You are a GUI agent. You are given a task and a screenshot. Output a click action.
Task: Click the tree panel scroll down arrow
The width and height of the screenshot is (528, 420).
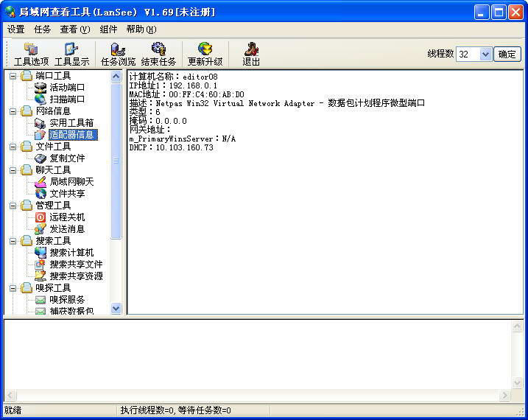[x=116, y=309]
